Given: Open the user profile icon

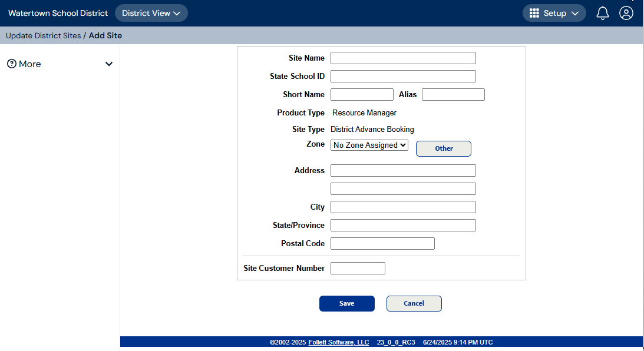Looking at the screenshot, I should [626, 13].
